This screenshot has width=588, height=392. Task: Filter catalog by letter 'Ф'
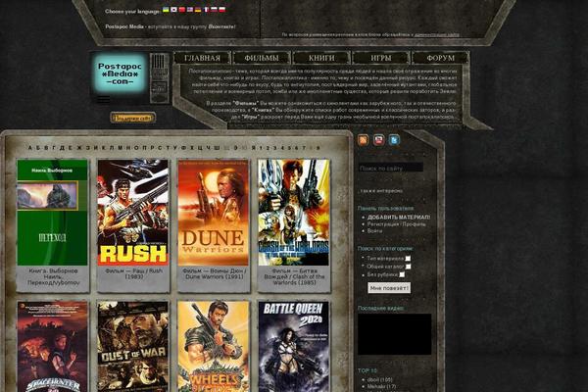[184, 148]
